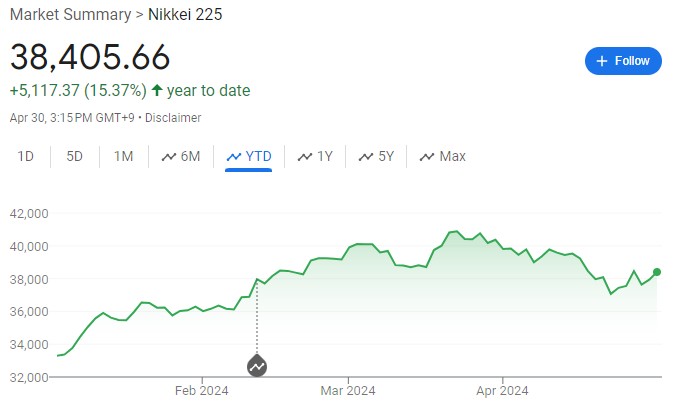Open the Disclaimer link
The height and width of the screenshot is (404, 680).
[x=176, y=118]
